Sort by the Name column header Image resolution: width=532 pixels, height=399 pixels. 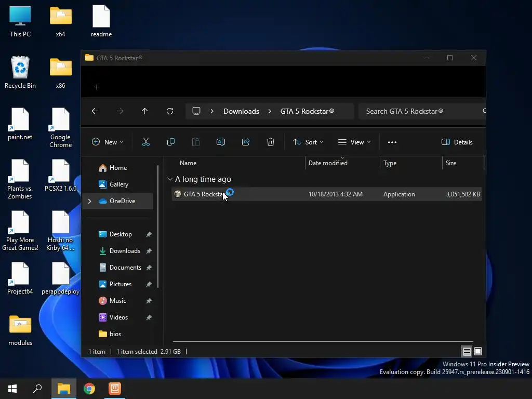pyautogui.click(x=188, y=163)
